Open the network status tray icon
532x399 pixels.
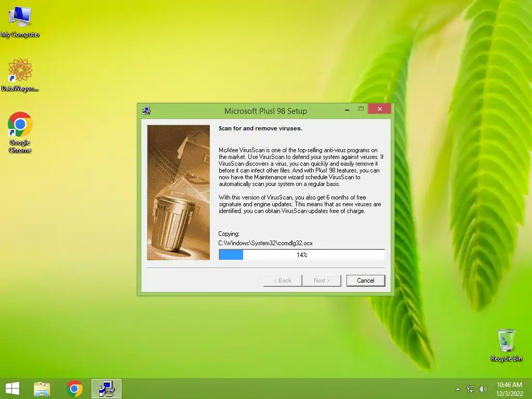(471, 389)
